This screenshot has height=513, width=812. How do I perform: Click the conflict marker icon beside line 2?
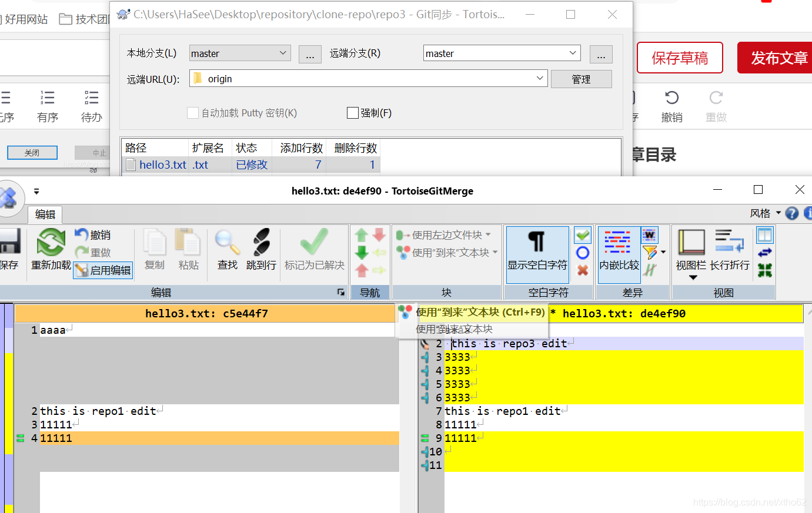pos(425,344)
